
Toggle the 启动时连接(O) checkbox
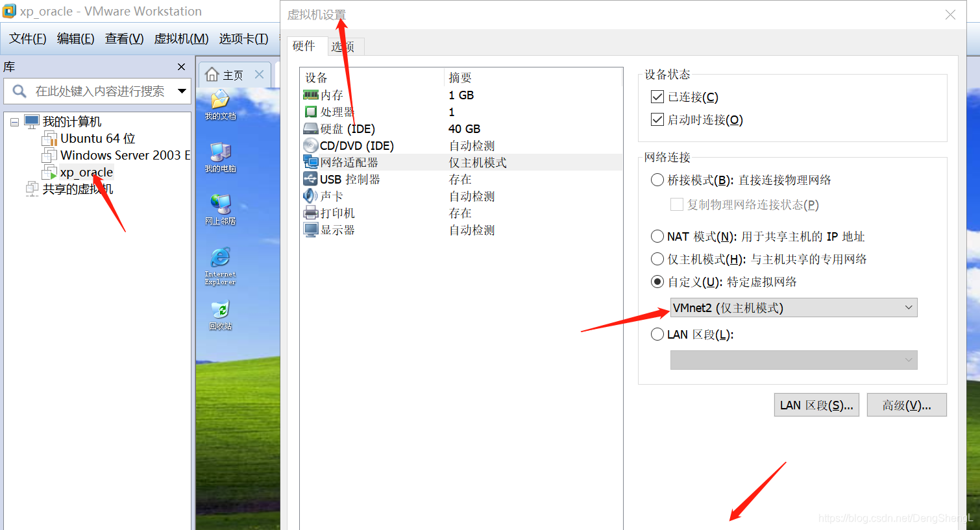point(657,119)
